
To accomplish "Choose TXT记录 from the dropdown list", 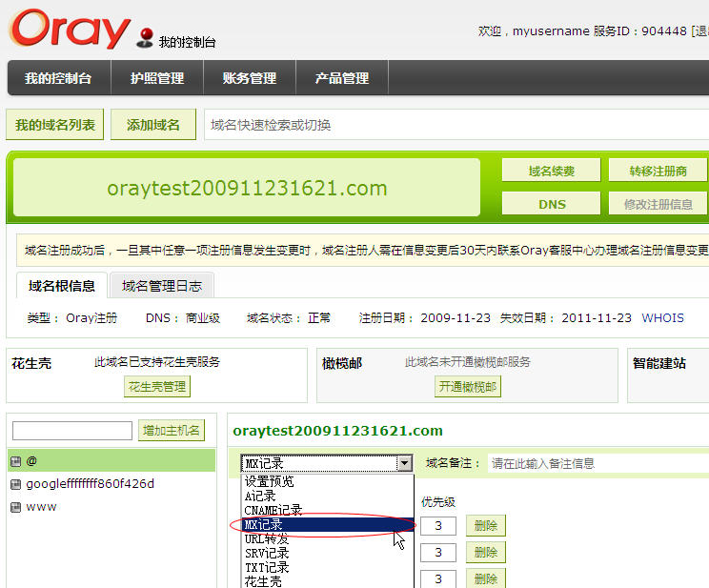I will [328, 568].
